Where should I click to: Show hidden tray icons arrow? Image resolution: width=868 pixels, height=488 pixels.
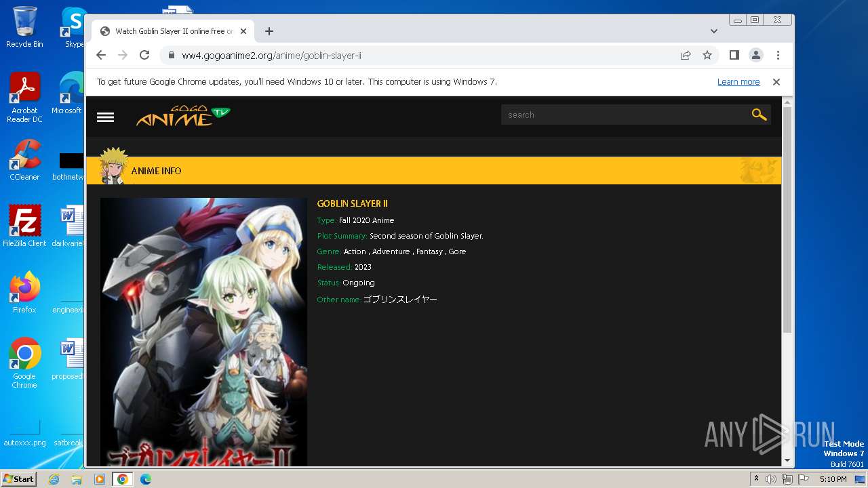(756, 479)
